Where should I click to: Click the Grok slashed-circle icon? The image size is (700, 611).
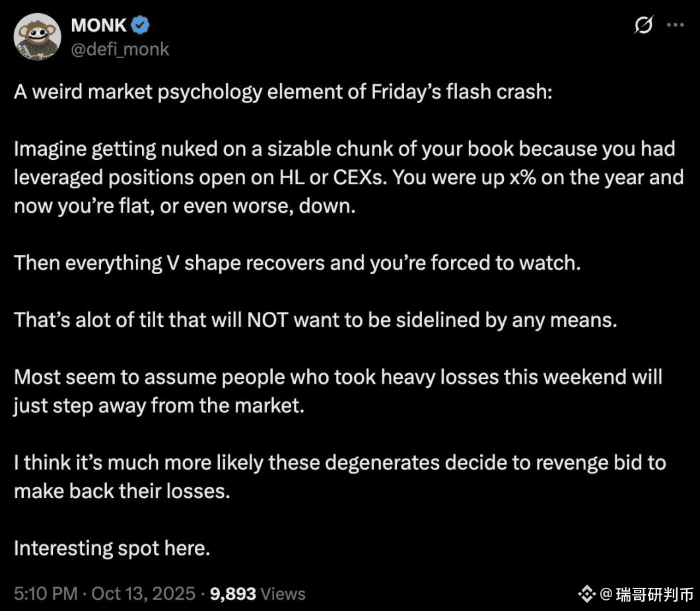pos(643,26)
